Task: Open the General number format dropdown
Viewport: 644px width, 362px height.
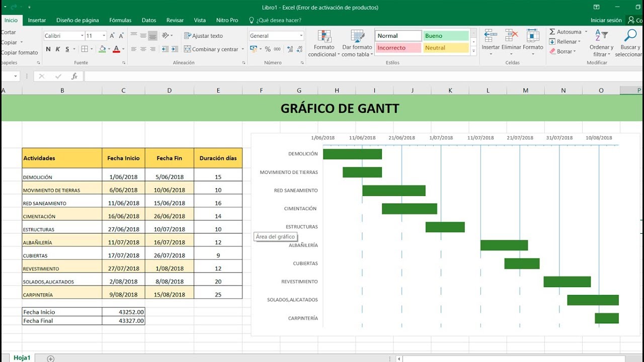Action: click(x=301, y=36)
